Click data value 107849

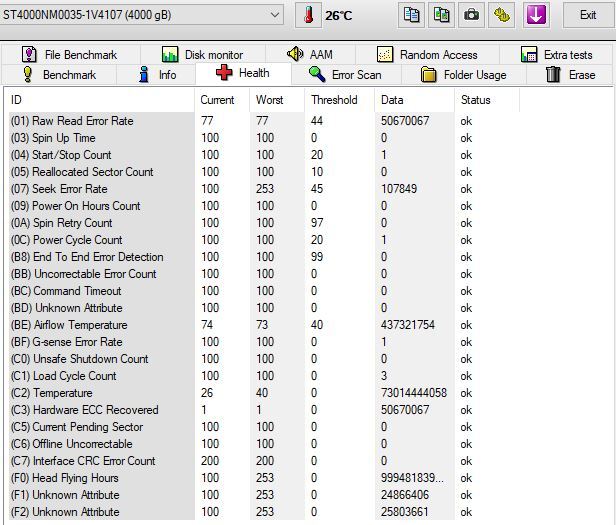coord(399,189)
